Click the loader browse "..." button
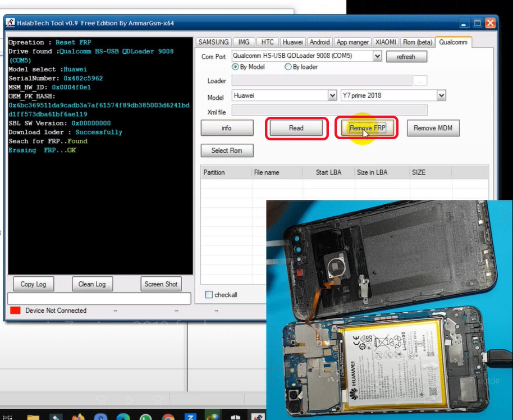 coord(420,81)
